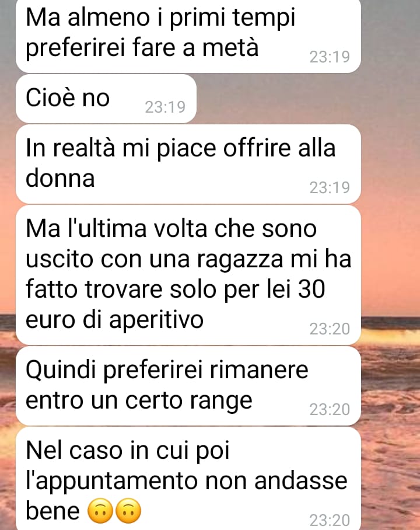This screenshot has width=420, height=530.
Task: Select the 'Cioè no' message bubble
Action: 106,99
